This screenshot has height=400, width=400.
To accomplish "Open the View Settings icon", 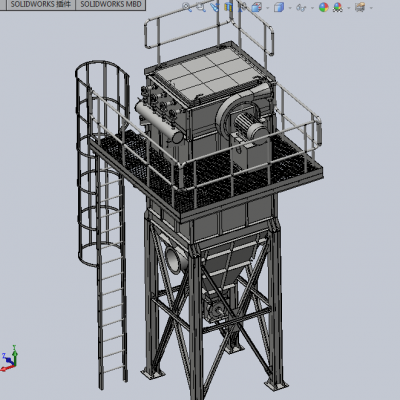I will (x=360, y=7).
